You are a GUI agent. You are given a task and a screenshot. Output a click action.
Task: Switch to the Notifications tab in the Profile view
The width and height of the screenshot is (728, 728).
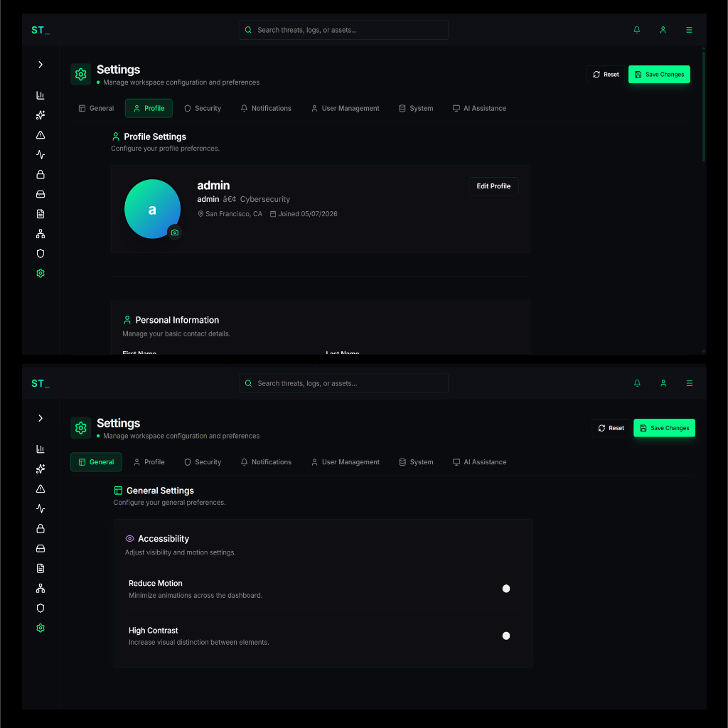266,108
